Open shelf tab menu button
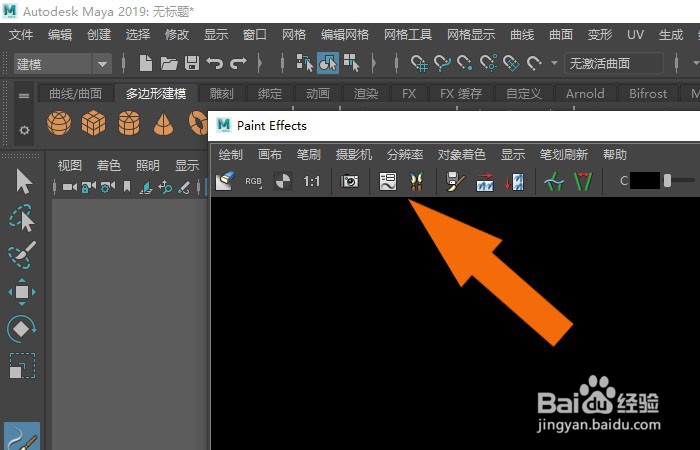This screenshot has width=700, height=450. click(24, 95)
